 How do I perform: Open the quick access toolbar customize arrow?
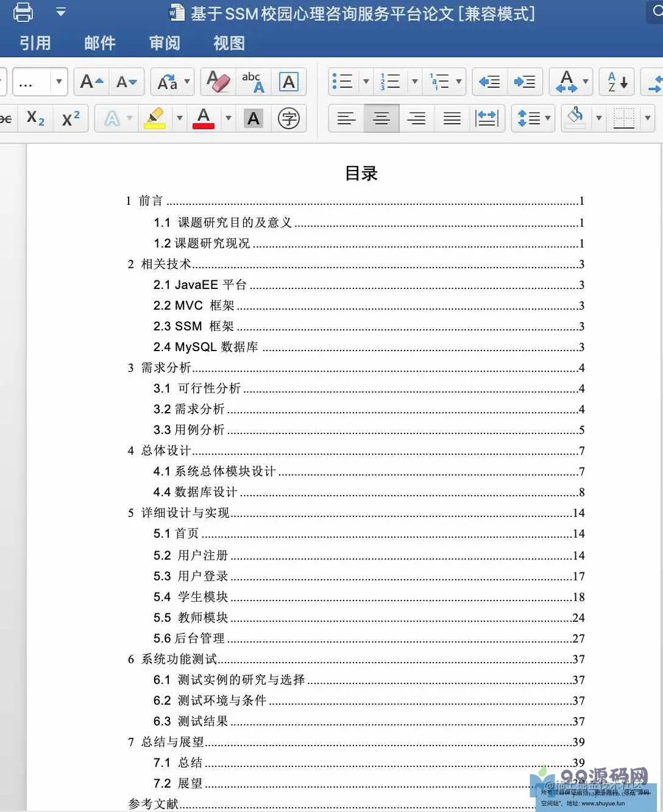(x=61, y=12)
